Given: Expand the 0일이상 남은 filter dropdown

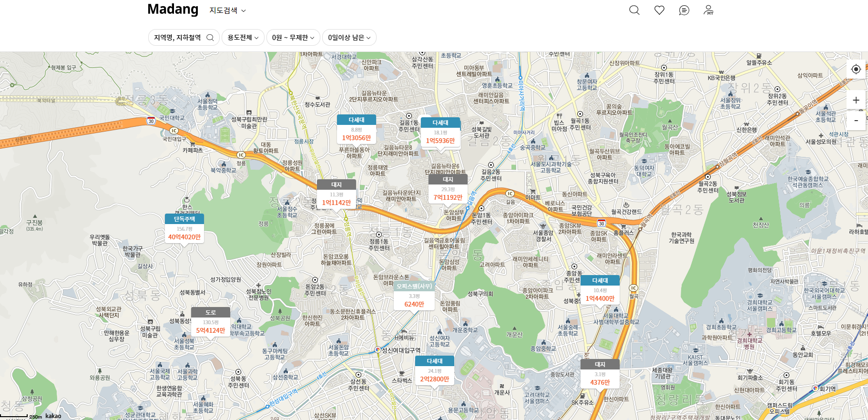Looking at the screenshot, I should [349, 38].
